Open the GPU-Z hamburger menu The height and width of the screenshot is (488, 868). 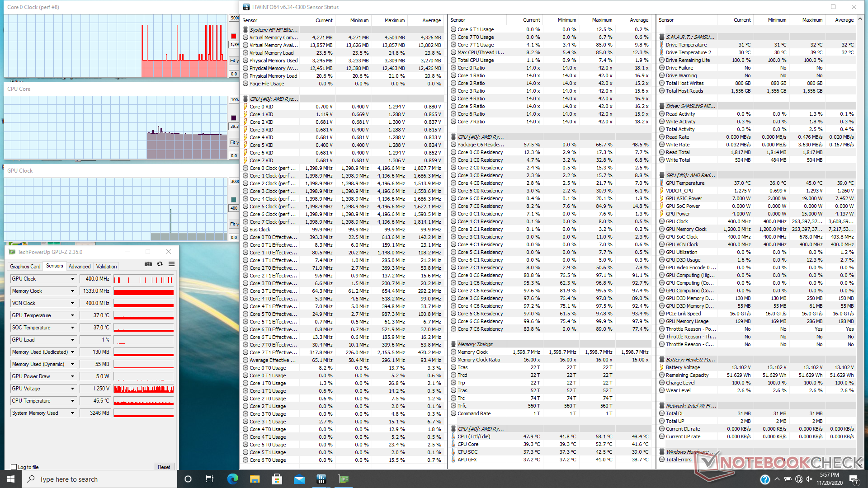171,264
